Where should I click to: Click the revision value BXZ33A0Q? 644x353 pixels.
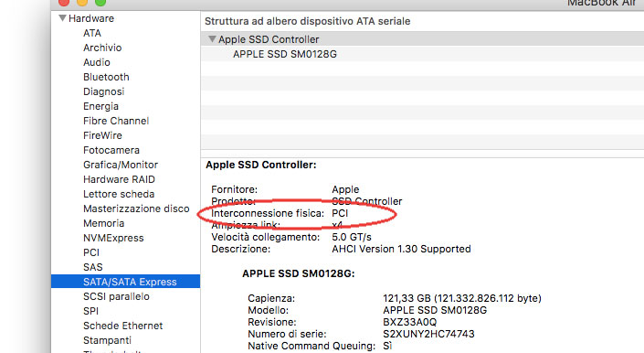409,322
